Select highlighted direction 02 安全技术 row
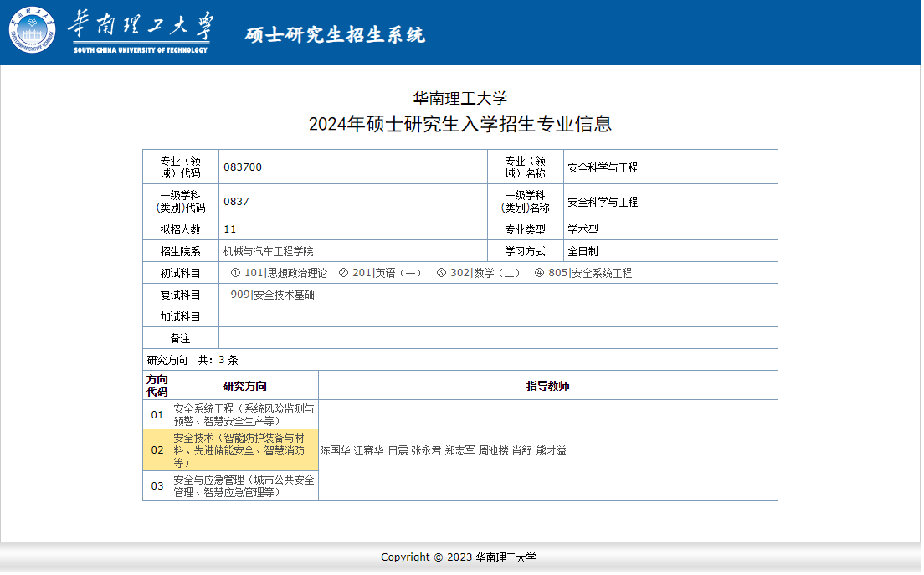 (x=244, y=450)
